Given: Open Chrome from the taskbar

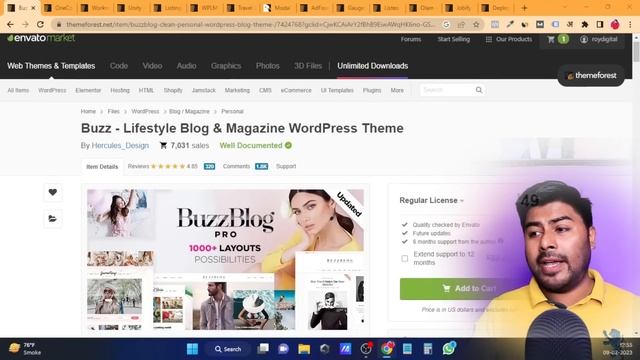Looking at the screenshot, I should (x=387, y=349).
